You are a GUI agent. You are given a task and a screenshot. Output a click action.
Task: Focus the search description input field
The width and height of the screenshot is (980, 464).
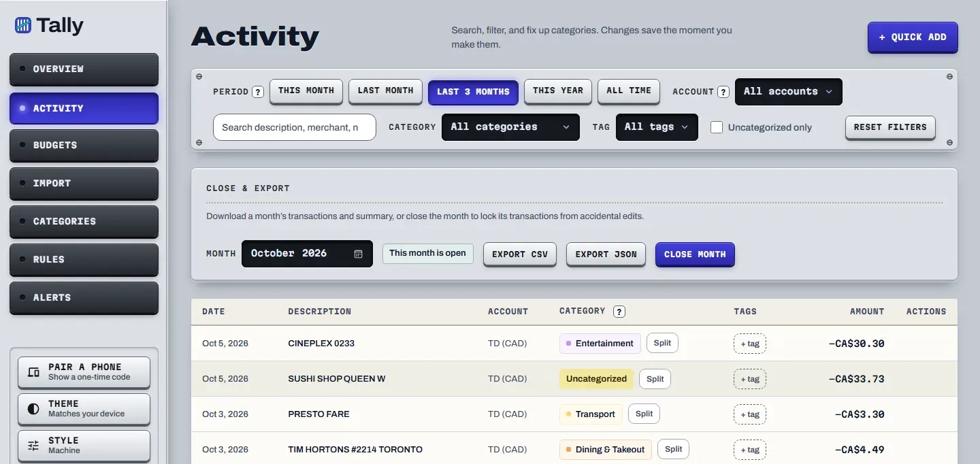(x=295, y=127)
